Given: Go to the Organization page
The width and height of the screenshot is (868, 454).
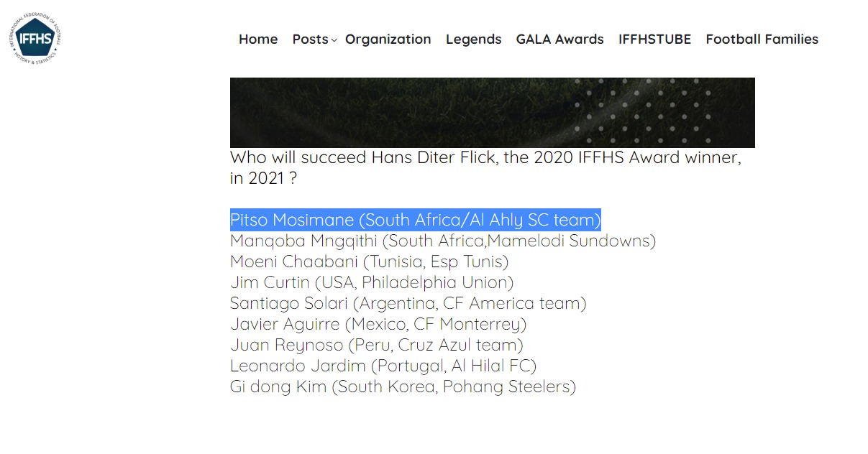Looking at the screenshot, I should click(x=388, y=40).
